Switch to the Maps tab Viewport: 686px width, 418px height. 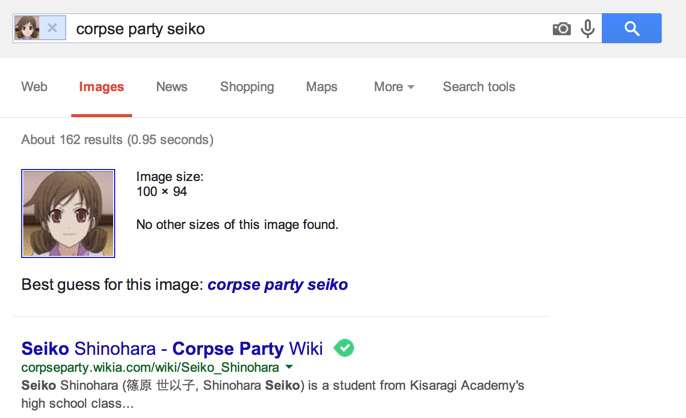coord(322,87)
